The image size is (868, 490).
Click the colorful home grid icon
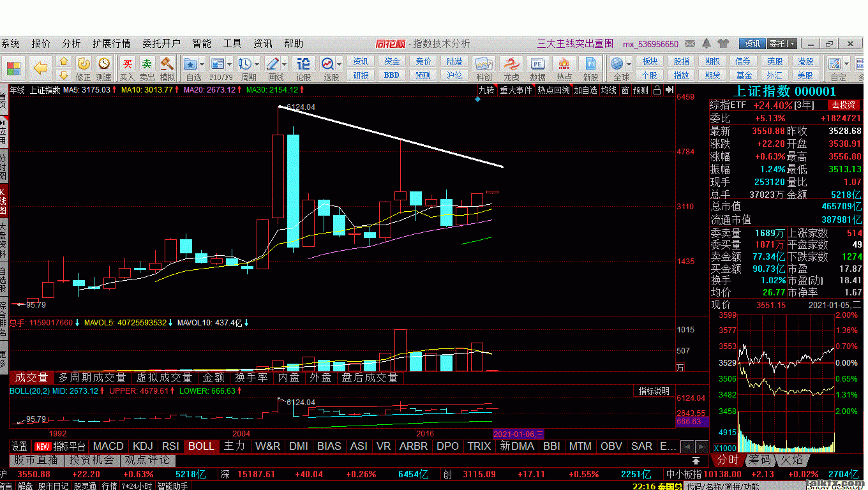(x=14, y=67)
